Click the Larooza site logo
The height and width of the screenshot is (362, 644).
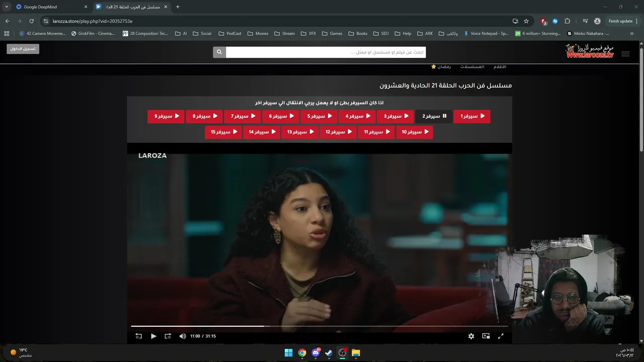(x=590, y=51)
